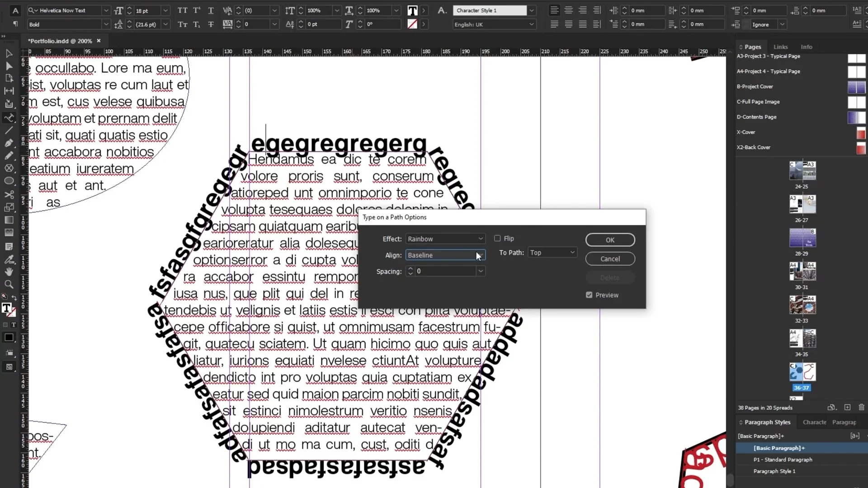Uncheck the Preview checkbox
Viewport: 868px width, 488px height.
click(588, 295)
